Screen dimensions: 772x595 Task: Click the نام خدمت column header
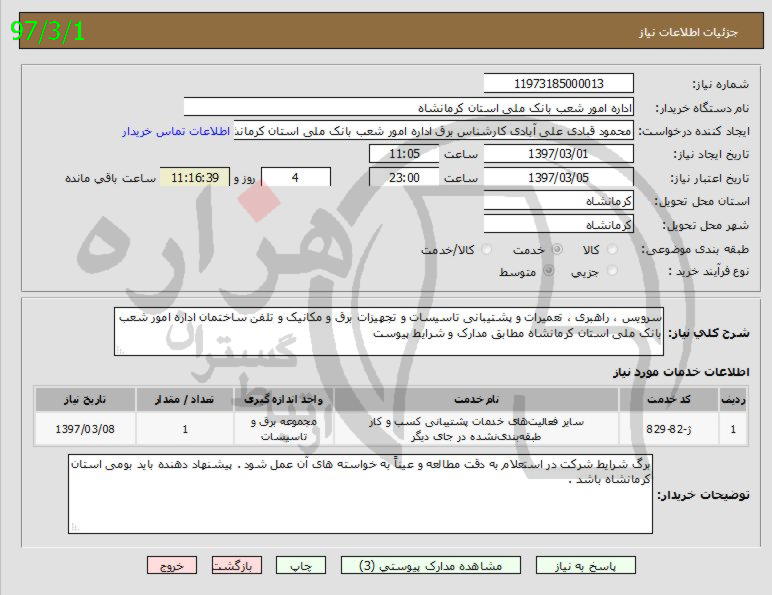[476, 399]
